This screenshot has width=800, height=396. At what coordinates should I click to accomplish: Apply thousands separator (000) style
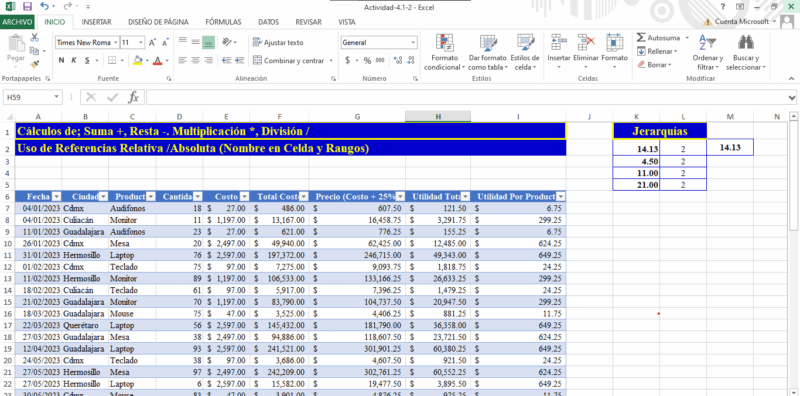coord(380,60)
